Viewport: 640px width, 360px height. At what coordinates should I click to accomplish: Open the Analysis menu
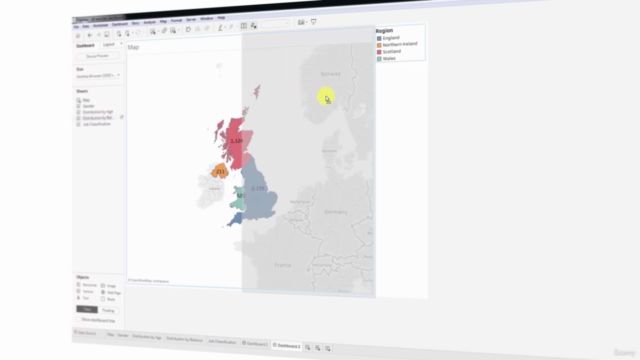point(150,22)
